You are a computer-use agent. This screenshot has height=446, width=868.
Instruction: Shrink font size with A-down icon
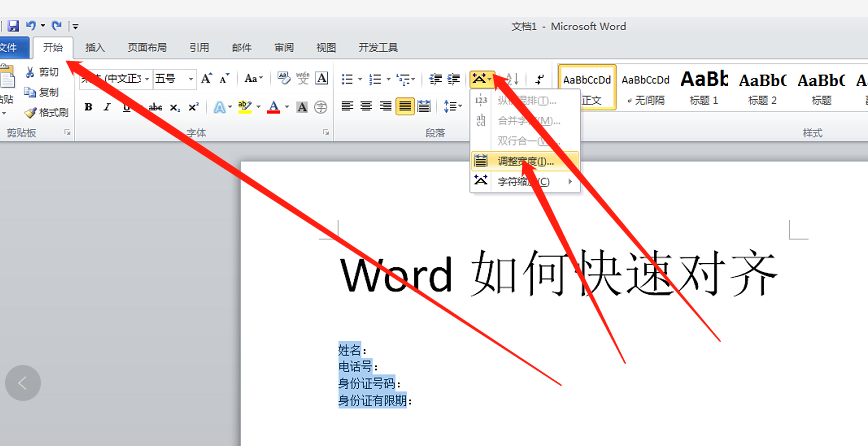[x=224, y=79]
